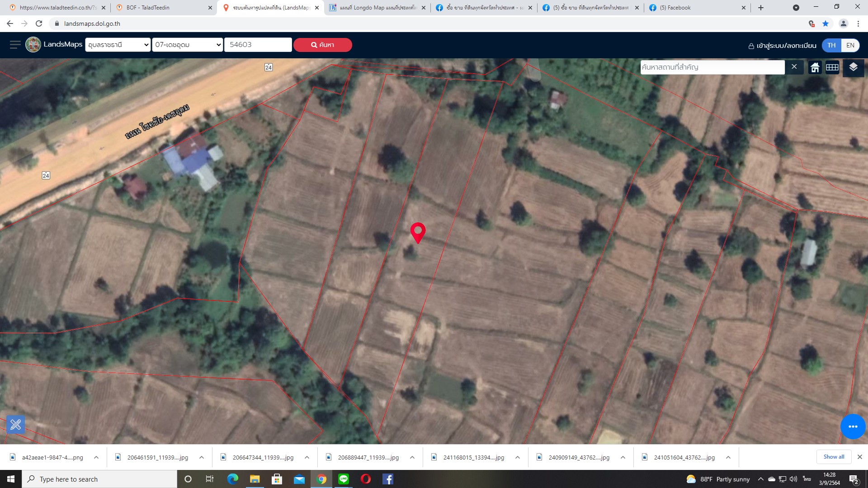Click the red location pin marker

click(x=418, y=233)
